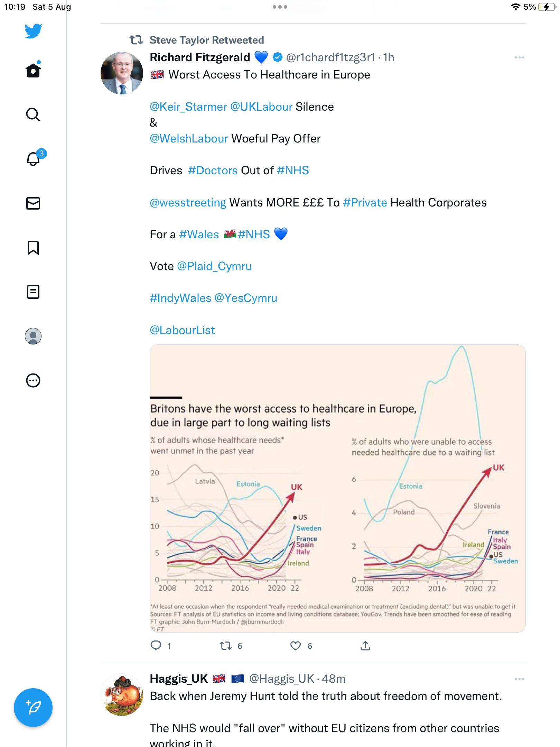Open the @Plaid_Cymru mention link
The width and height of the screenshot is (560, 747).
click(214, 266)
